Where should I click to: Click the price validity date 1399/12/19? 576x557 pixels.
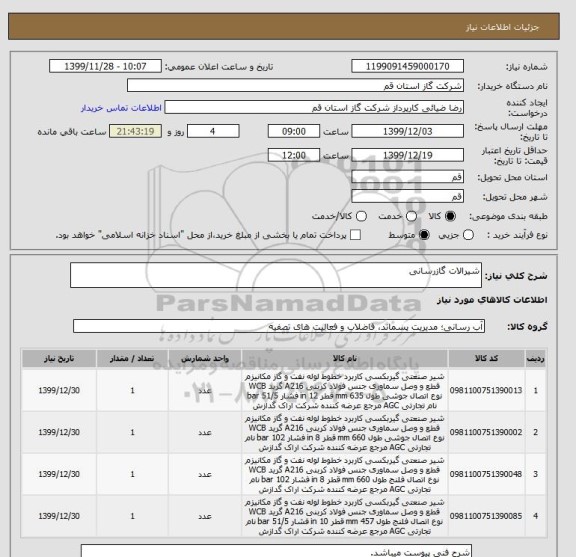click(407, 155)
